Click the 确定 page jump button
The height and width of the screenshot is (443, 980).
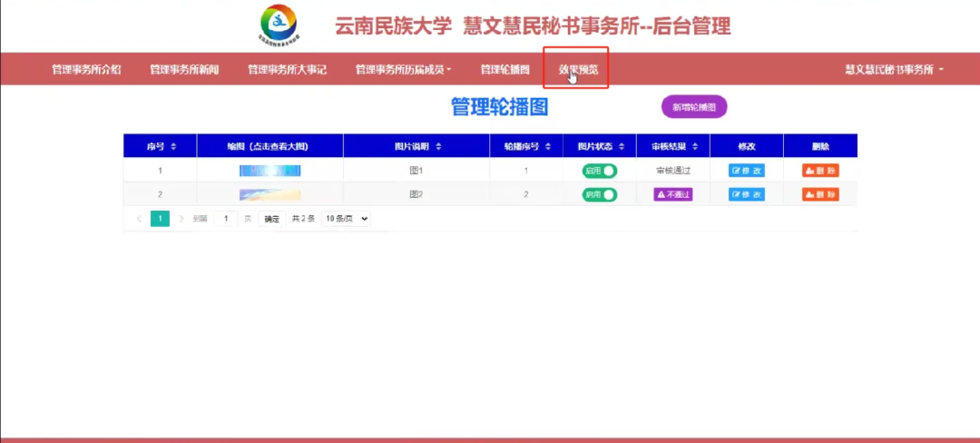272,219
